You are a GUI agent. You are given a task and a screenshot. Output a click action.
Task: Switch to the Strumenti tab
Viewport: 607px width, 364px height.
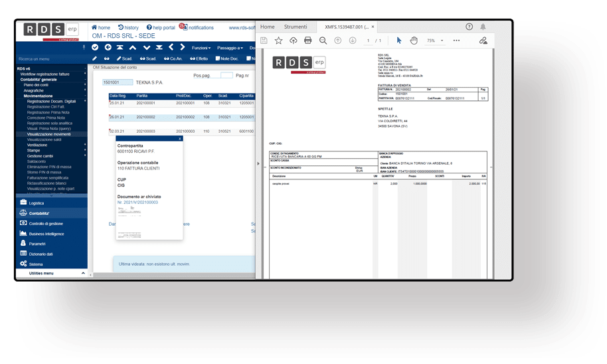296,27
